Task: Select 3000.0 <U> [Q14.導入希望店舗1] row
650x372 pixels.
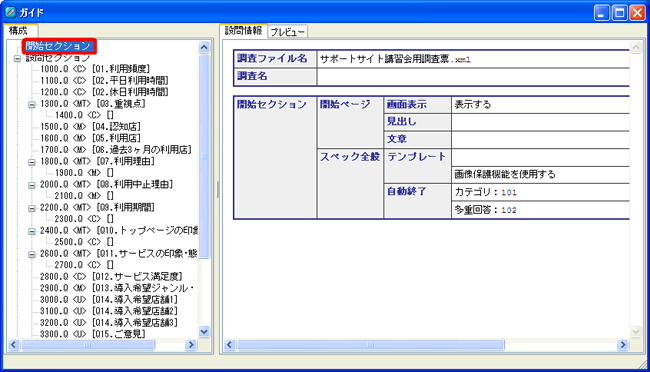Action: pyautogui.click(x=109, y=299)
